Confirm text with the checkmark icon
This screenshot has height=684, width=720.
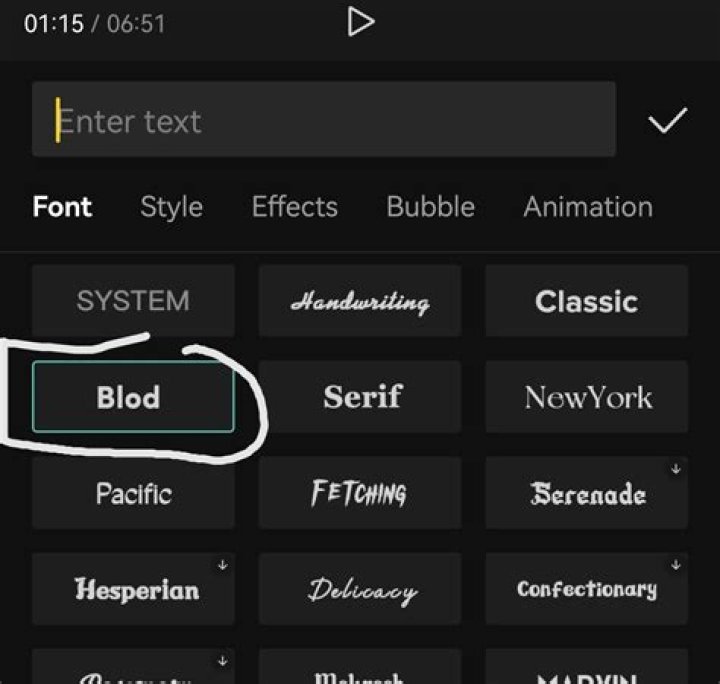(x=667, y=121)
